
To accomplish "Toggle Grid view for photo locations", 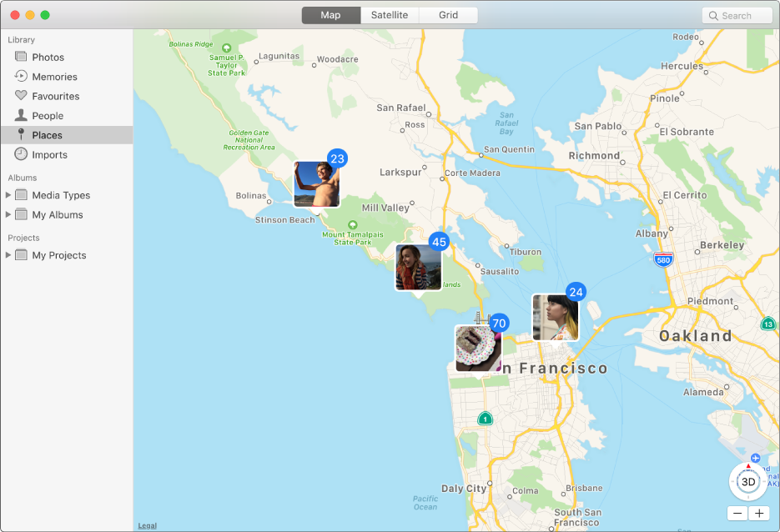I will click(x=447, y=15).
